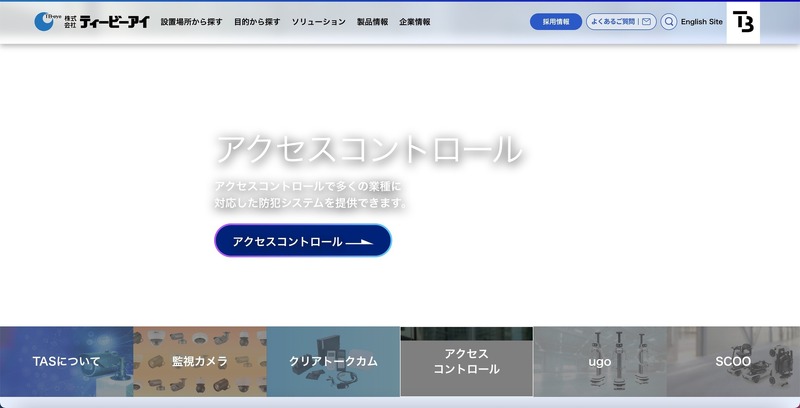Screen dimensions: 800x408
Task: Select the ugo robot slide thumbnail
Action: coord(600,361)
